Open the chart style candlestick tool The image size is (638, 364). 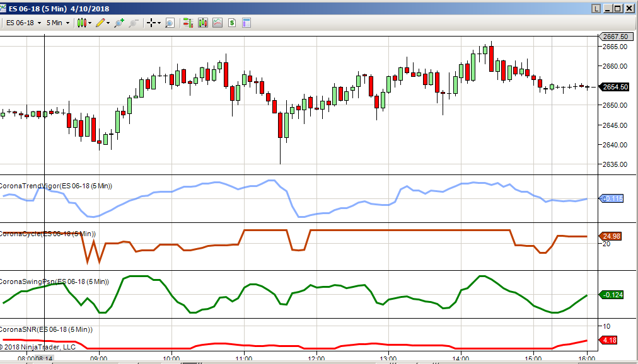82,23
